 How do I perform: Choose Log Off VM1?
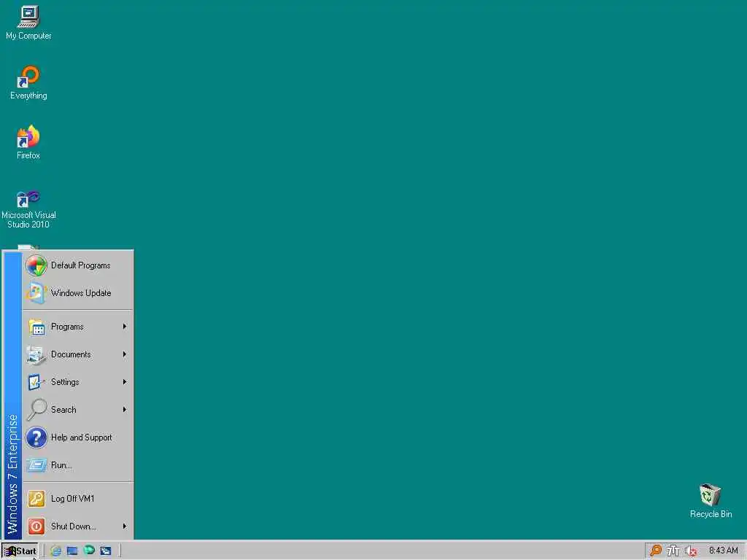pyautogui.click(x=78, y=499)
